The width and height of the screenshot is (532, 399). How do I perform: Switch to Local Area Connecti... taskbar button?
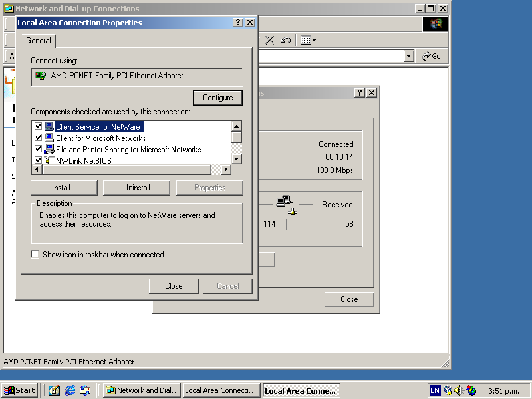coord(221,390)
